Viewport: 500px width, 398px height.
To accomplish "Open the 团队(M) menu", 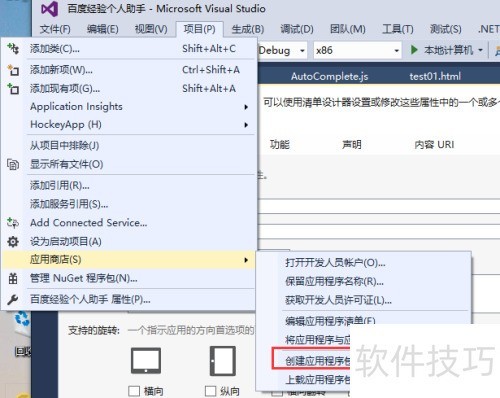I will [348, 29].
